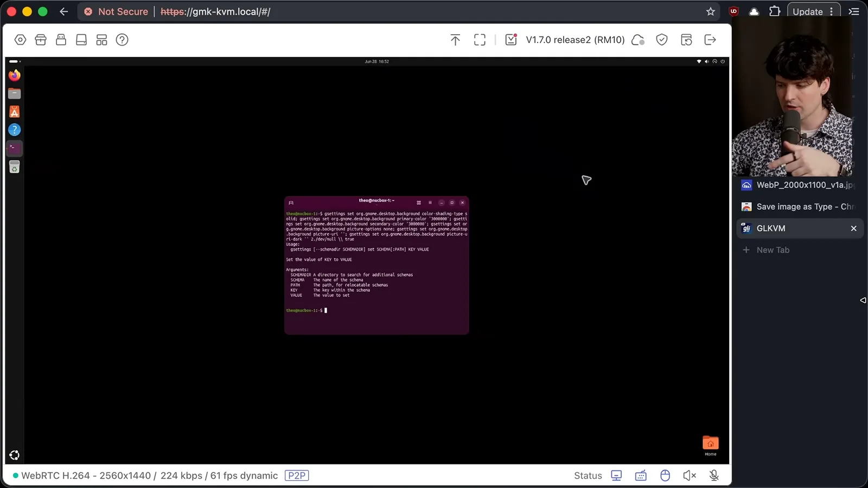Screen dimensions: 868x488
Task: Open the terminal window hamburger menu
Action: click(x=430, y=202)
